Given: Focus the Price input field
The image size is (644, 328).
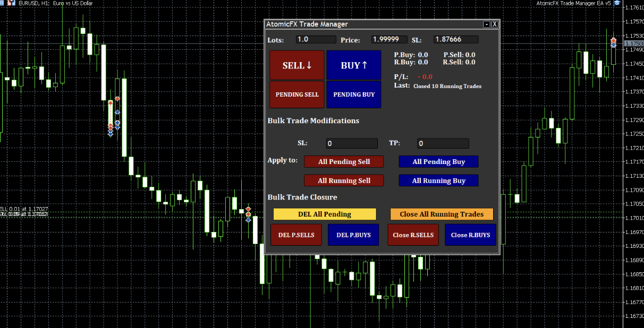Looking at the screenshot, I should point(389,39).
